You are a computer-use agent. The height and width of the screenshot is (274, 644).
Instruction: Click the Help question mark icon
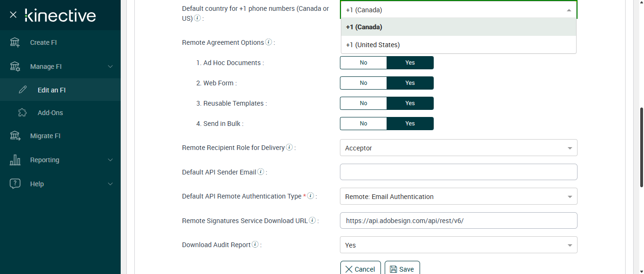click(x=15, y=184)
